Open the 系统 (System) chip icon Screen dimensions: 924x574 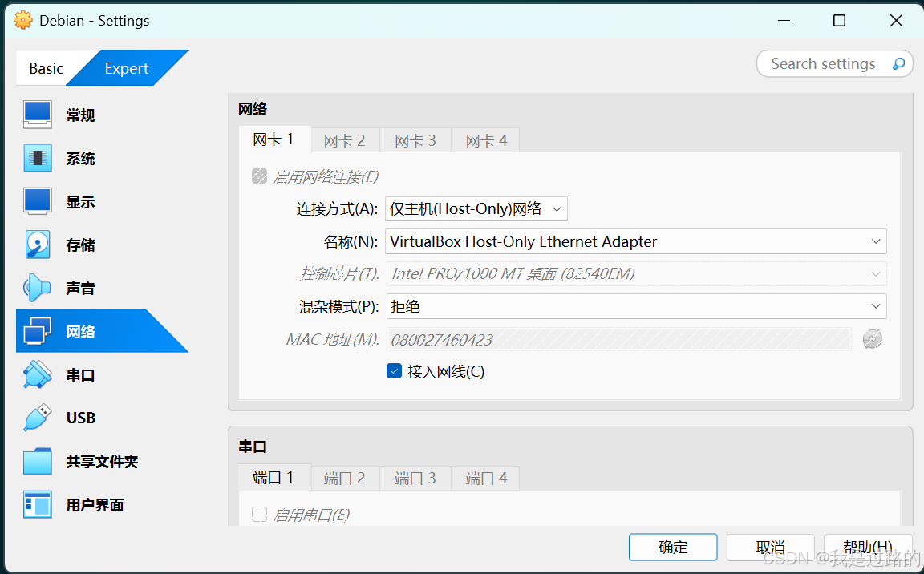point(37,159)
